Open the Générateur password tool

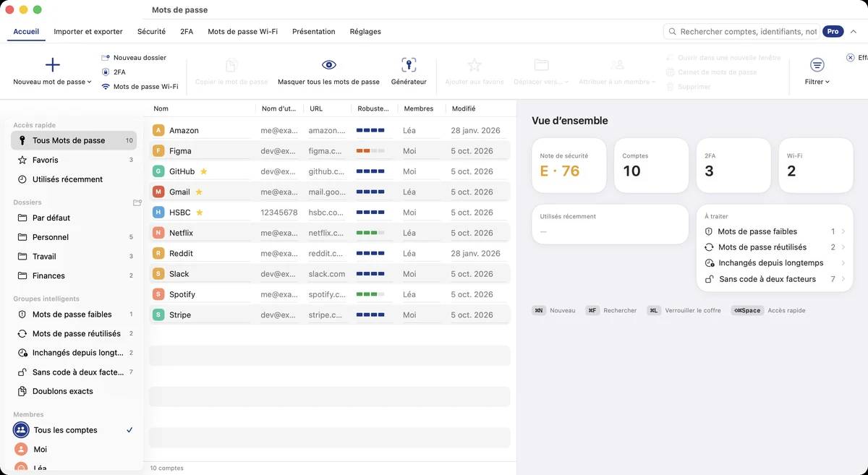pyautogui.click(x=409, y=72)
